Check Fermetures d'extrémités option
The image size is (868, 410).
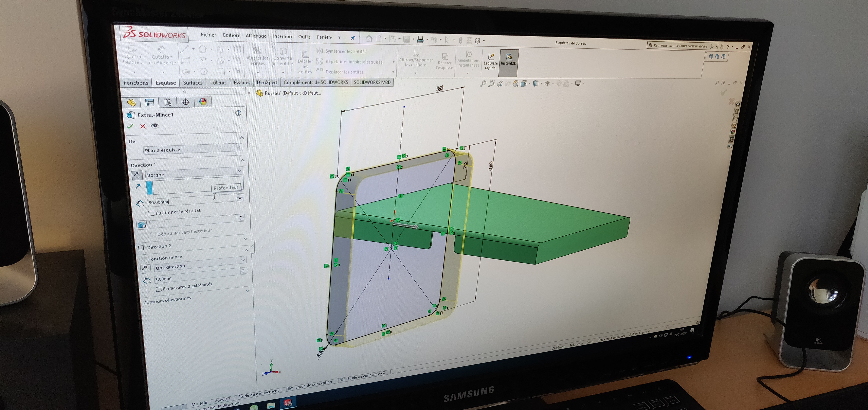(159, 289)
